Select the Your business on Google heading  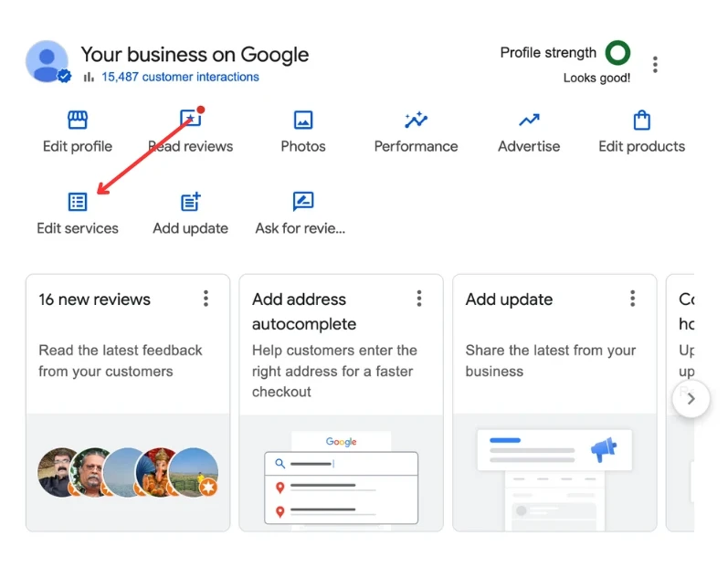195,54
